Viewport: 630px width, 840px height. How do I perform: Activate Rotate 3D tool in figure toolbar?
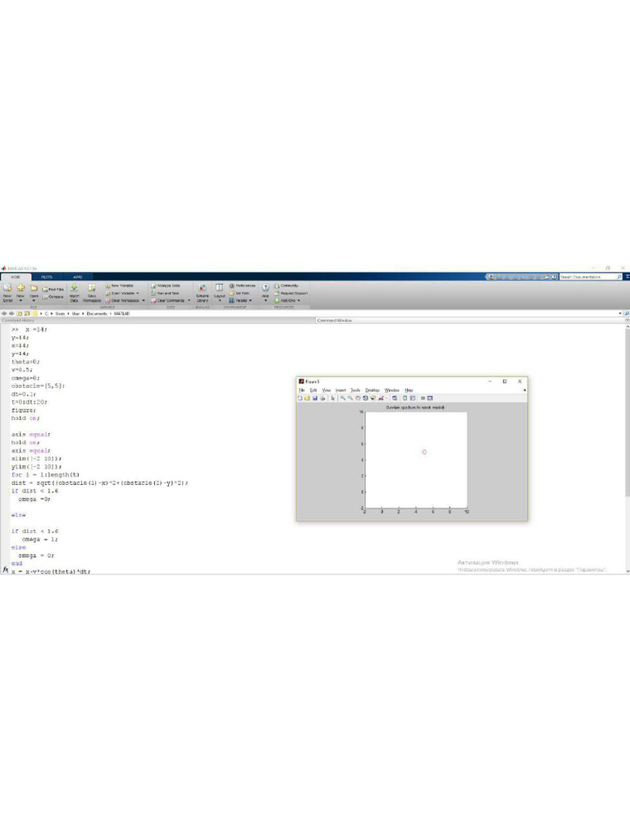[x=365, y=398]
